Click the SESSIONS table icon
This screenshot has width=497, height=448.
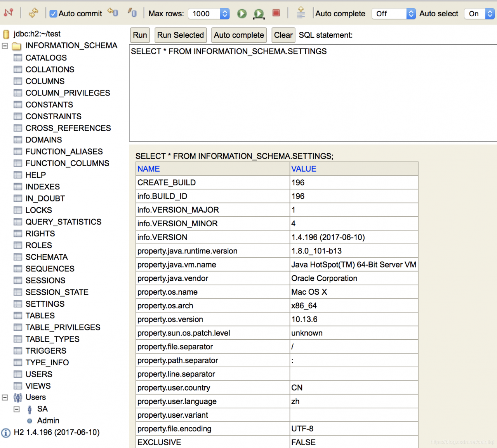pyautogui.click(x=18, y=280)
